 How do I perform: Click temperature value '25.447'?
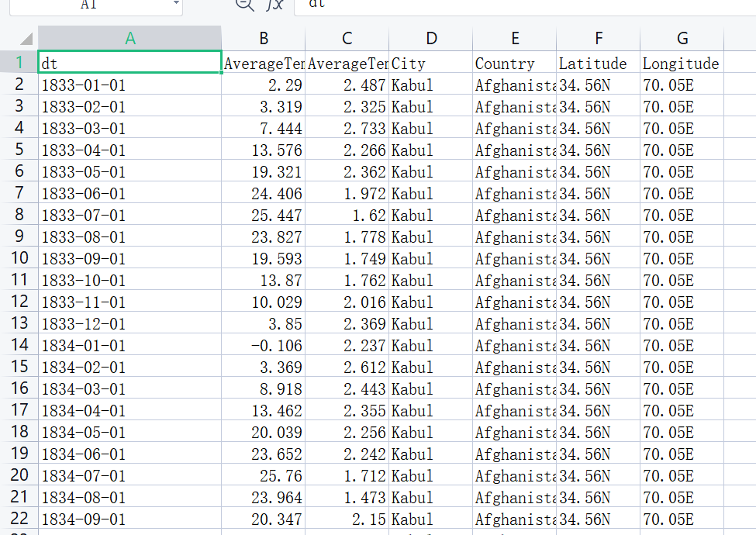pyautogui.click(x=264, y=215)
